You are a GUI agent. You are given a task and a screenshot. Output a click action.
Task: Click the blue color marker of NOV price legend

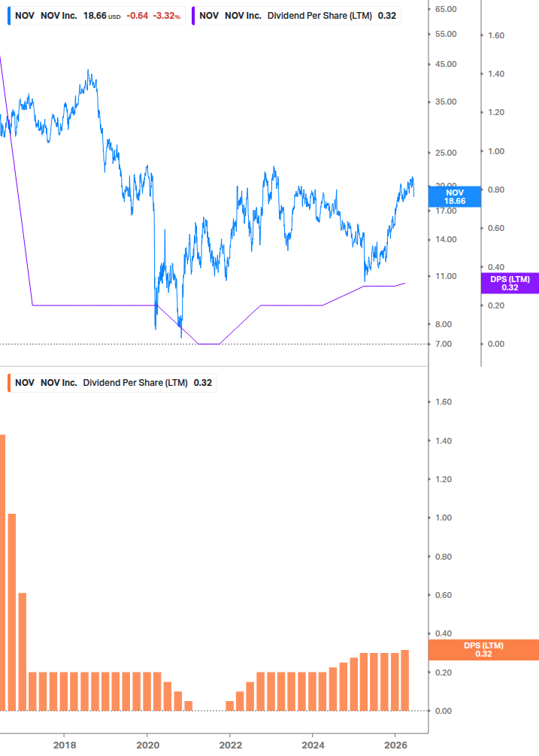[9, 16]
